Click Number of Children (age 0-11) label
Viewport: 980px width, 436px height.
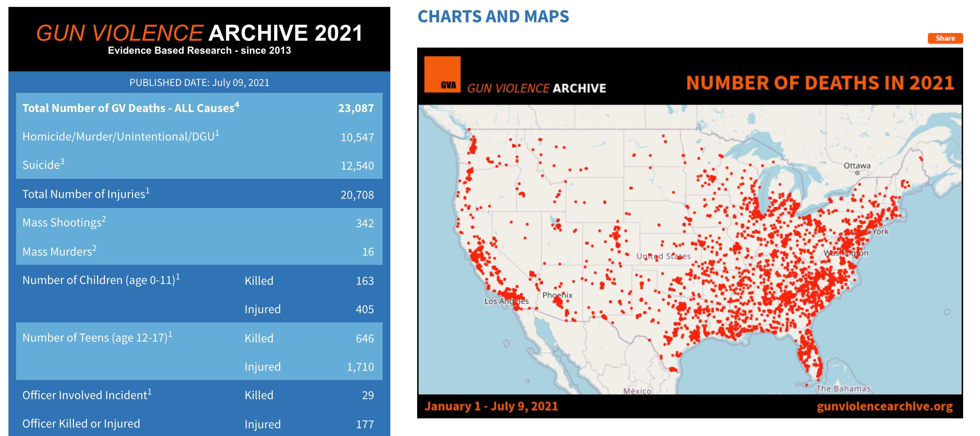(101, 280)
